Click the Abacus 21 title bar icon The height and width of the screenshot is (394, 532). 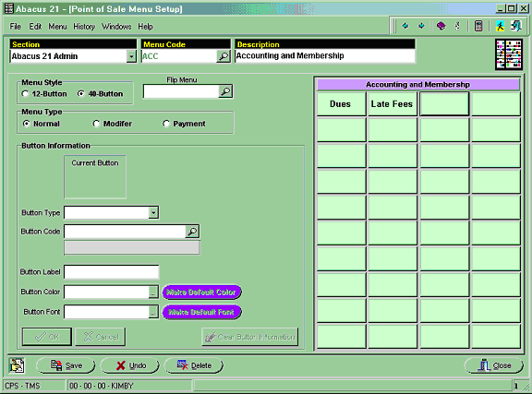9,8
